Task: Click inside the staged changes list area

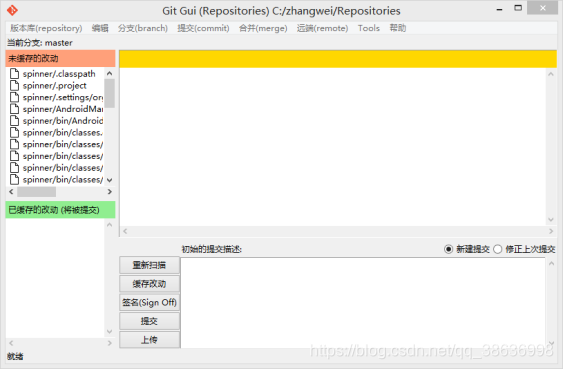Action: (55, 278)
